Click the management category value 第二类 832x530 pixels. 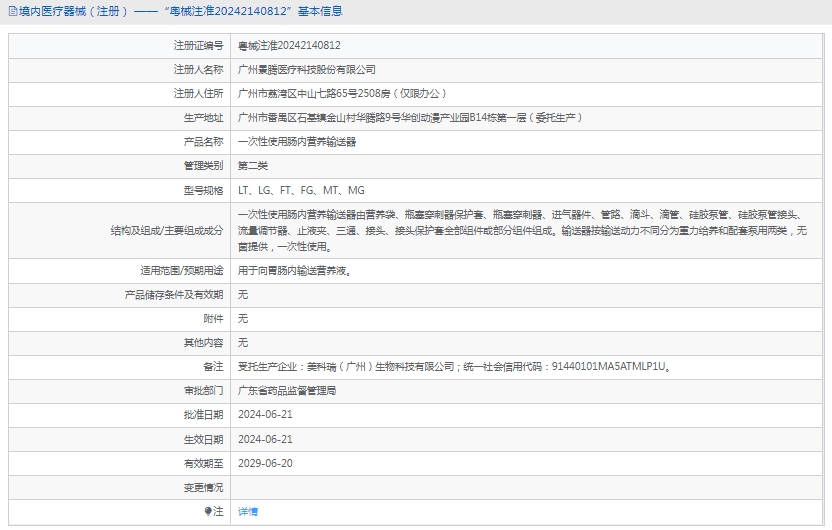click(253, 166)
